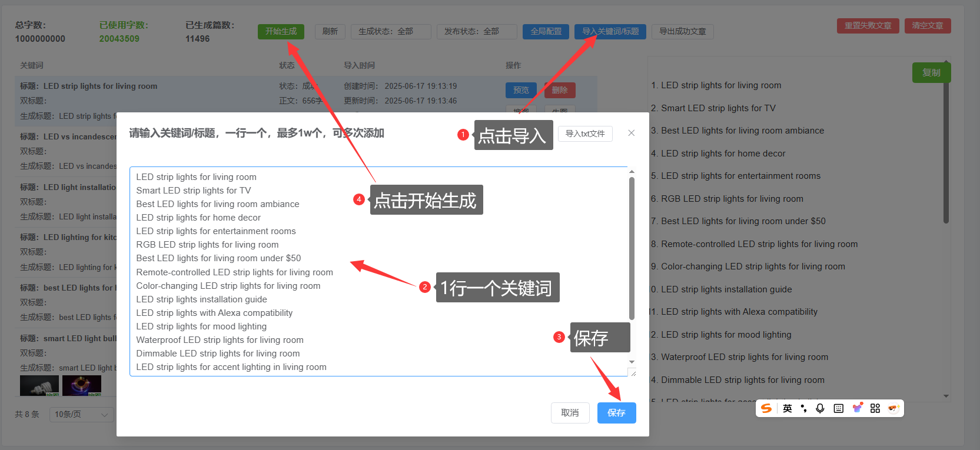This screenshot has width=980, height=450.
Task: Click the red 清空文章 button
Action: pyautogui.click(x=928, y=25)
